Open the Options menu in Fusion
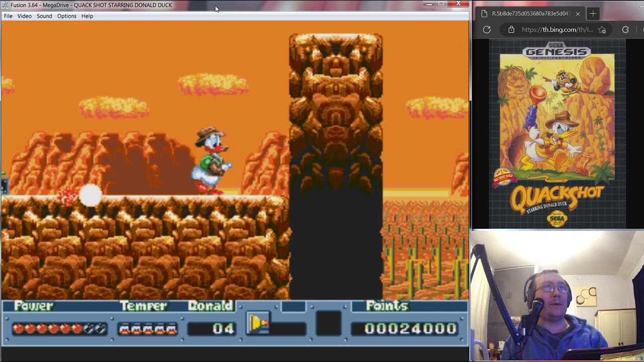The image size is (644, 362). click(66, 16)
